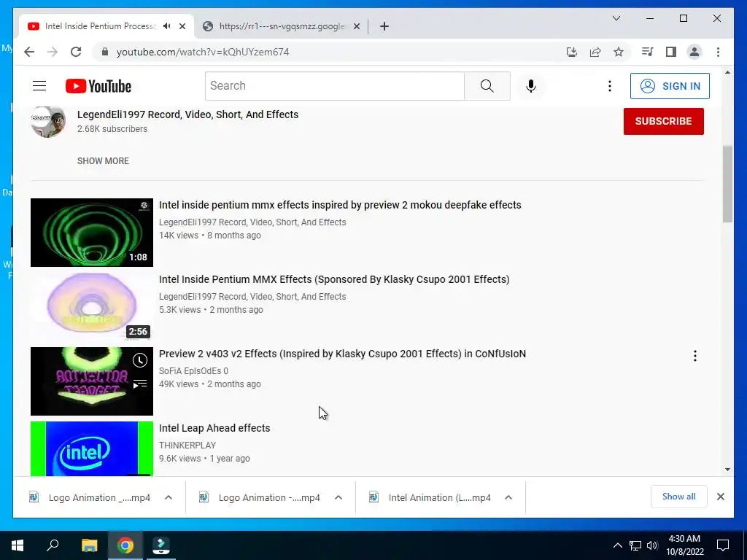Screen dimensions: 747x560
Task: Bookmark this page with the star
Action: pyautogui.click(x=619, y=52)
